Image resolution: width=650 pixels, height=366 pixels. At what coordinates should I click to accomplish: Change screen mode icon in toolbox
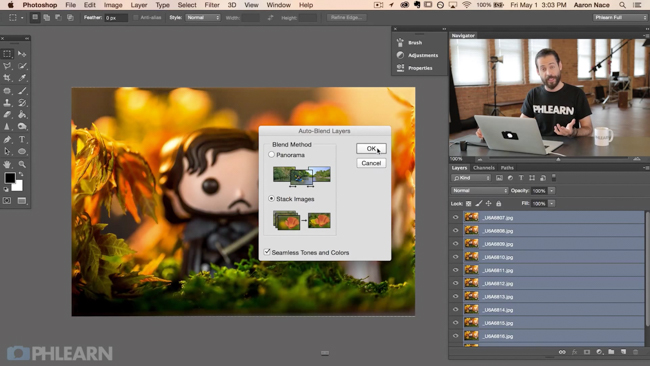tap(22, 201)
